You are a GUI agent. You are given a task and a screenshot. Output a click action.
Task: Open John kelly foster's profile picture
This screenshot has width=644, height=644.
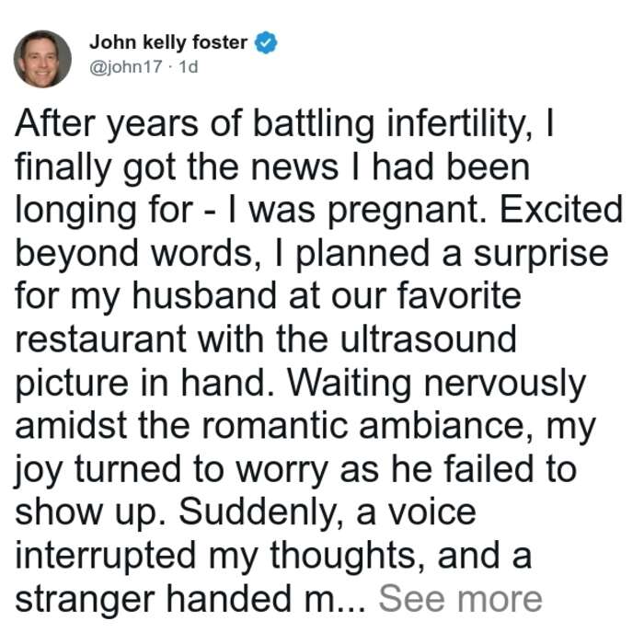[42, 59]
